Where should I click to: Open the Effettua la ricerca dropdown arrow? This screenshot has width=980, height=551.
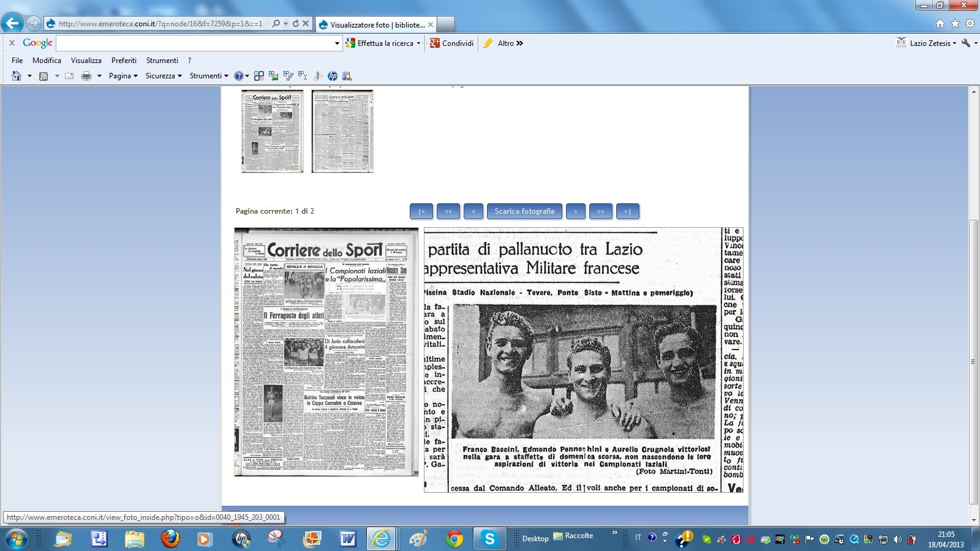[x=418, y=43]
